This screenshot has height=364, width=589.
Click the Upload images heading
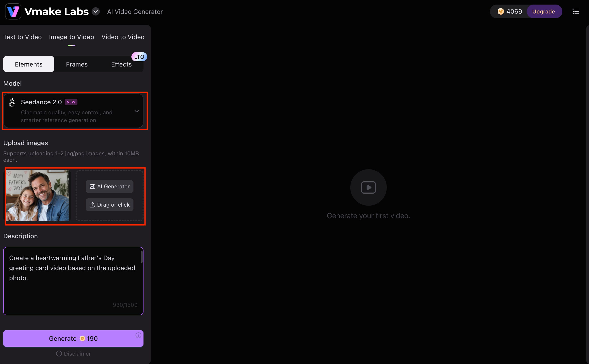pos(26,143)
